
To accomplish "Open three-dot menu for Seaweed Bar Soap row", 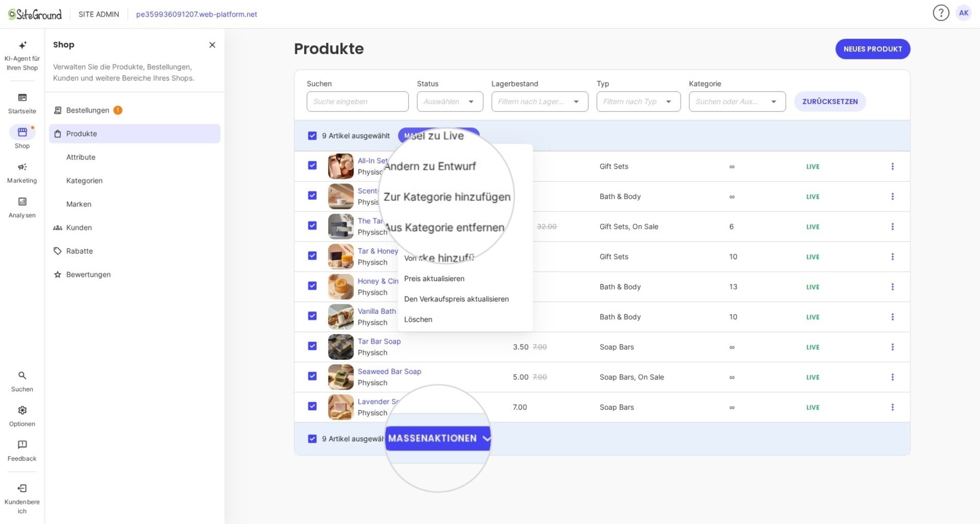I will (892, 377).
